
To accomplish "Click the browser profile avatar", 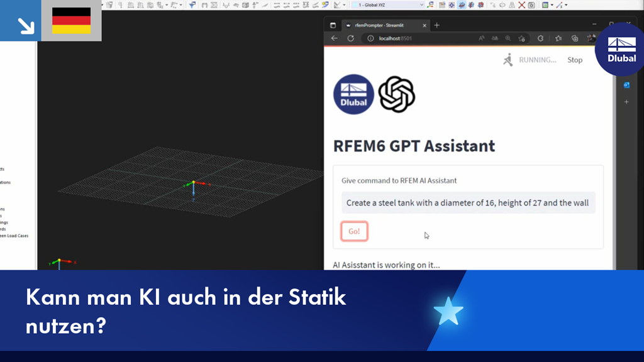I will pyautogui.click(x=591, y=38).
